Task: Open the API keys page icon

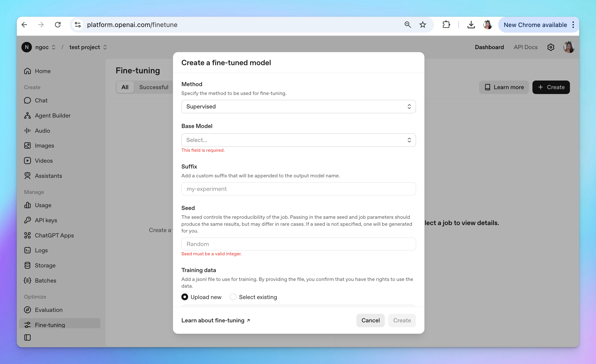Action: tap(27, 220)
